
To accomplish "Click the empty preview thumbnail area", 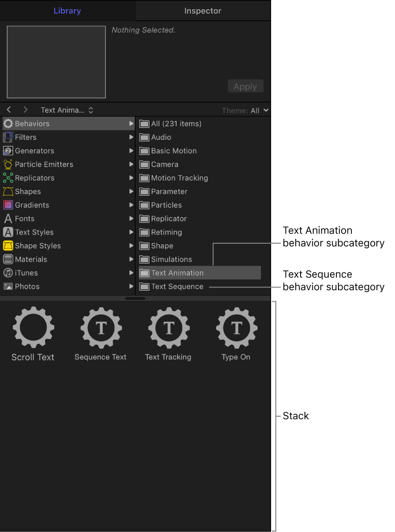I will [56, 62].
